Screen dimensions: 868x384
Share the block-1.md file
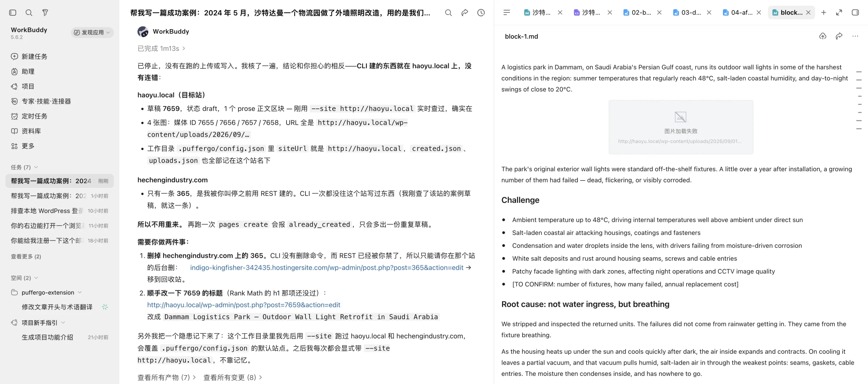839,36
